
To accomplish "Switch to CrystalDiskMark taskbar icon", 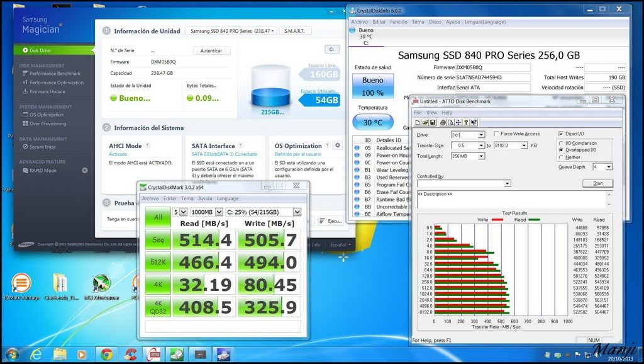I will coord(177,354).
